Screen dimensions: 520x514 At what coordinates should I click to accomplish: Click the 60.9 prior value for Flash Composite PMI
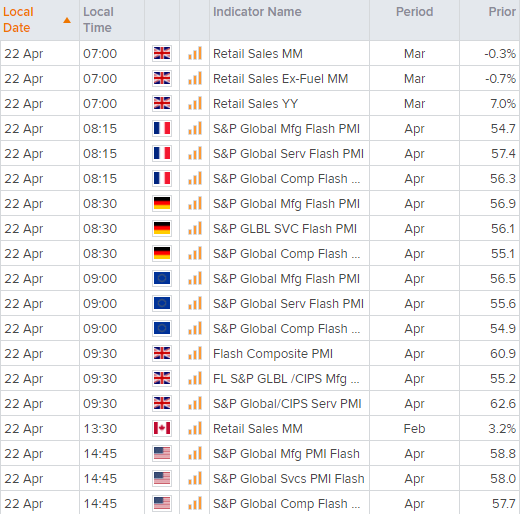pyautogui.click(x=503, y=353)
